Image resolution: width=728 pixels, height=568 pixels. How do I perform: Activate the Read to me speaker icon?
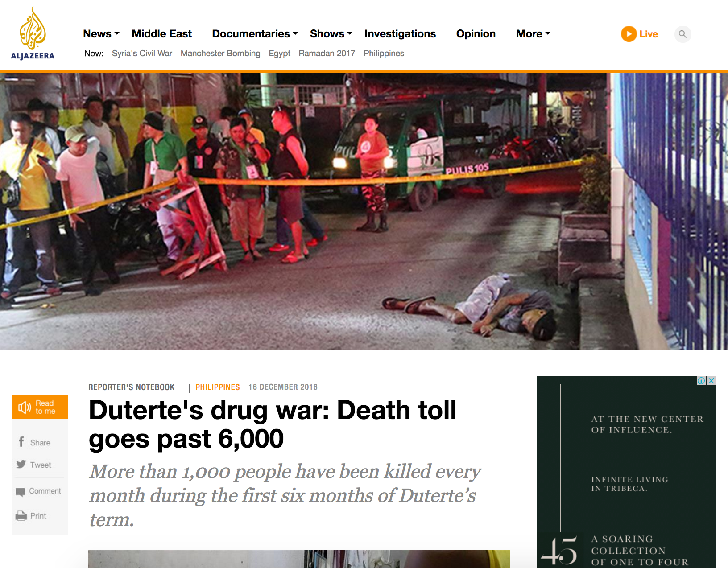(25, 406)
